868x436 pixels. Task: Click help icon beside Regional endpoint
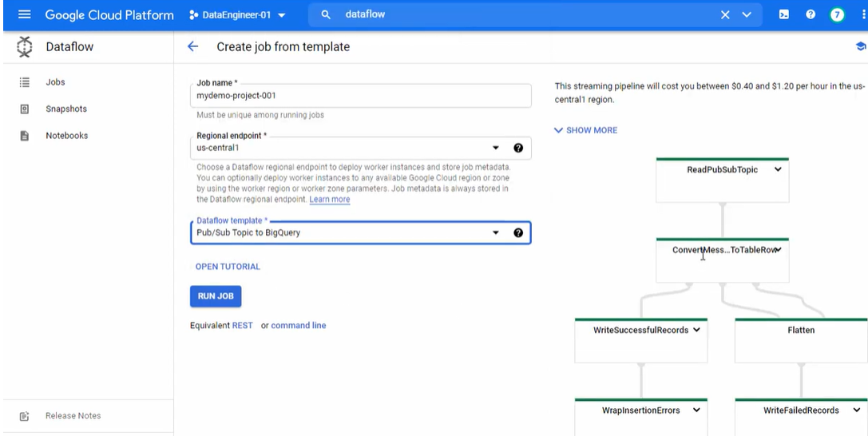coord(518,148)
